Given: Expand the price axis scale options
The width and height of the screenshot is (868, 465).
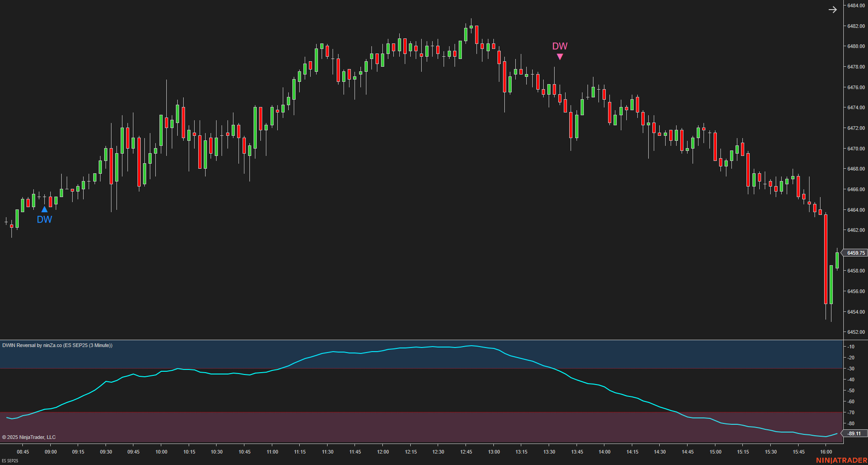Looking at the screenshot, I should click(x=854, y=183).
